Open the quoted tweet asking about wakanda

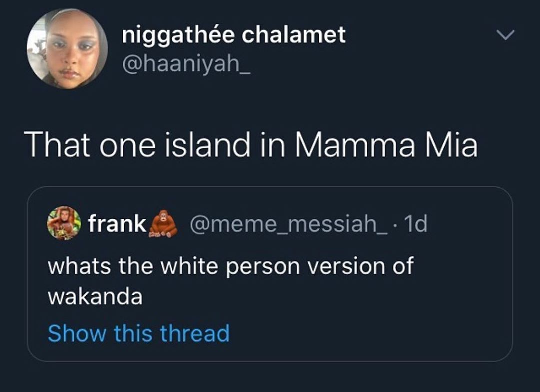pos(270,280)
